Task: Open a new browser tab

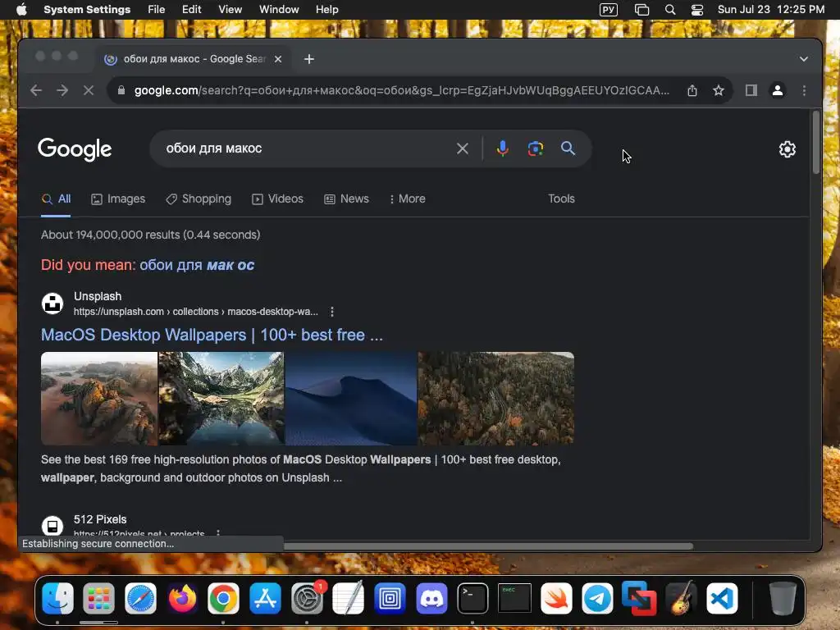Action: coord(309,59)
